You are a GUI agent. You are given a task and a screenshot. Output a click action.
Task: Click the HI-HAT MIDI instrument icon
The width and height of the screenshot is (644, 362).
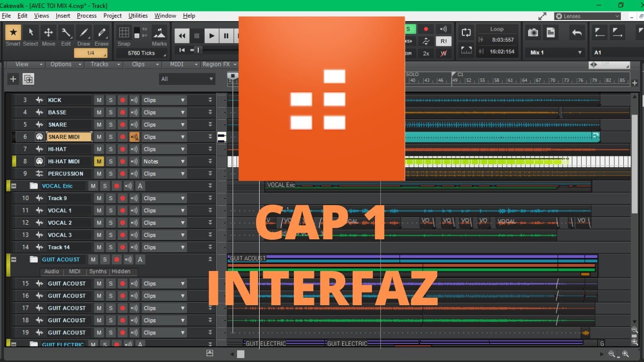pyautogui.click(x=39, y=161)
